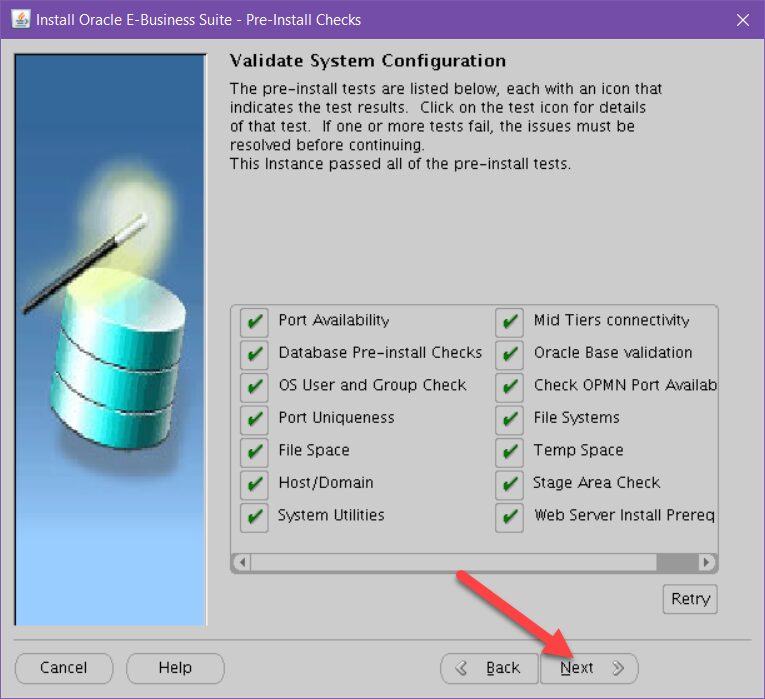
Task: Select the Port Uniqueness label
Action: 336,418
